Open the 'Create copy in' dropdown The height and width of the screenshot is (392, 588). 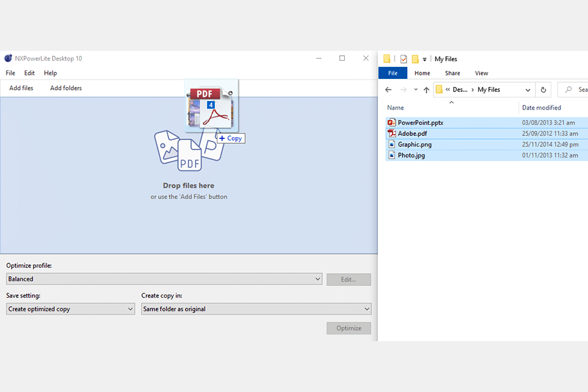coord(366,309)
